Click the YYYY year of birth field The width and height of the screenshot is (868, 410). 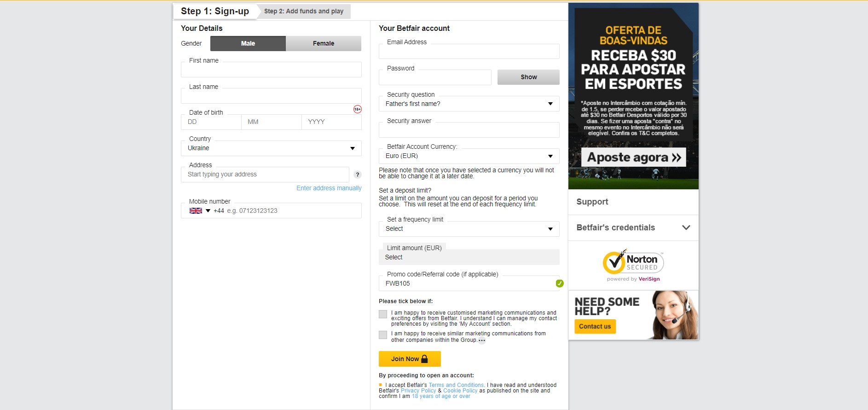[332, 122]
